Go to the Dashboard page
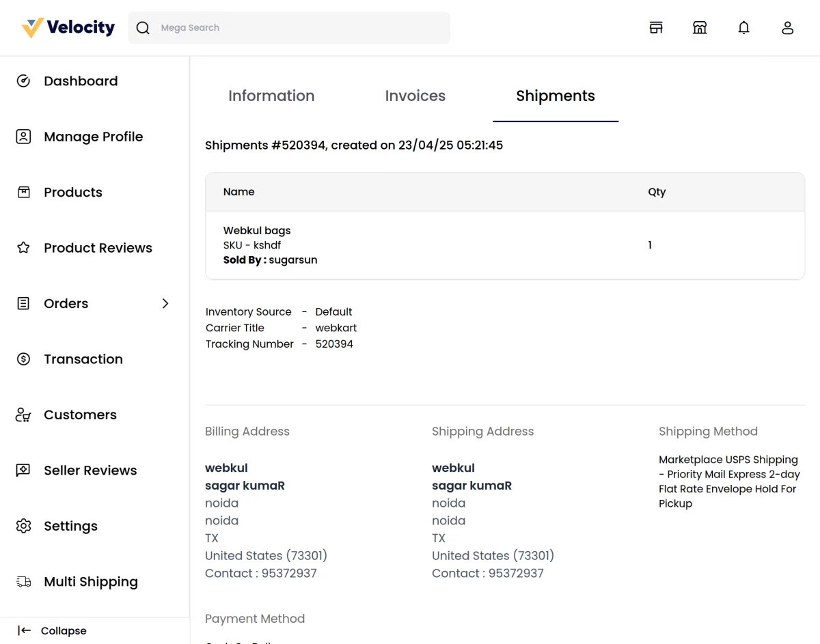Viewport: 820px width, 644px height. pyautogui.click(x=81, y=81)
